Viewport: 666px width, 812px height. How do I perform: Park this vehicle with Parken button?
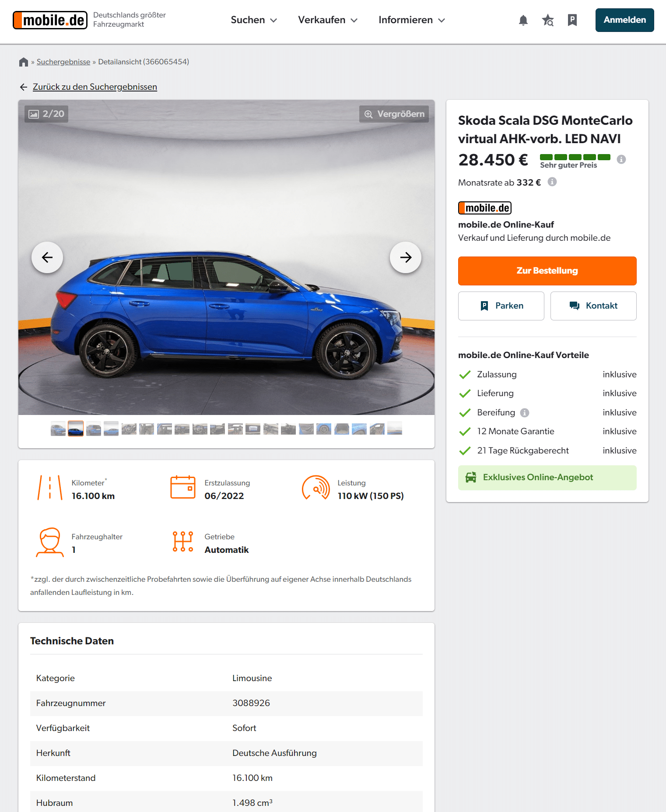(x=501, y=306)
